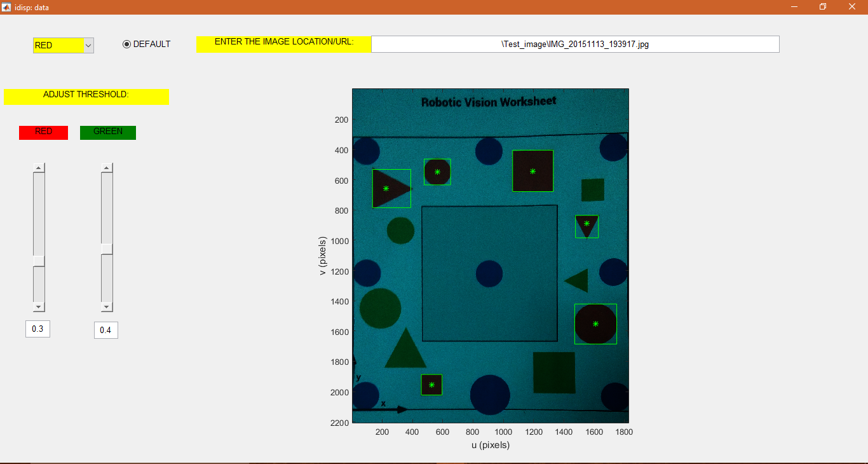Screen dimensions: 868x464
Task: Click the green threshold value field 0.4
Action: (x=105, y=331)
